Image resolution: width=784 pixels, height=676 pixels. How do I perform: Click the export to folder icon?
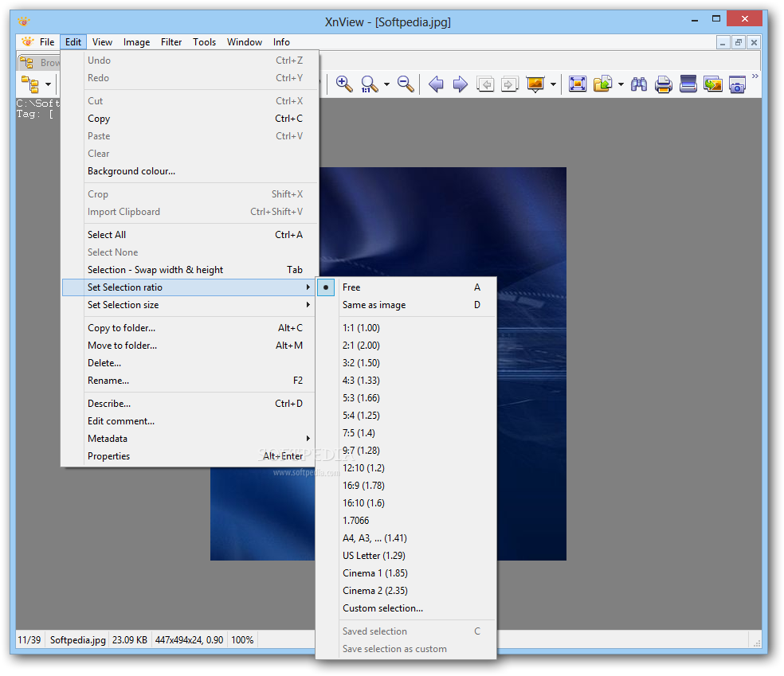(x=603, y=84)
